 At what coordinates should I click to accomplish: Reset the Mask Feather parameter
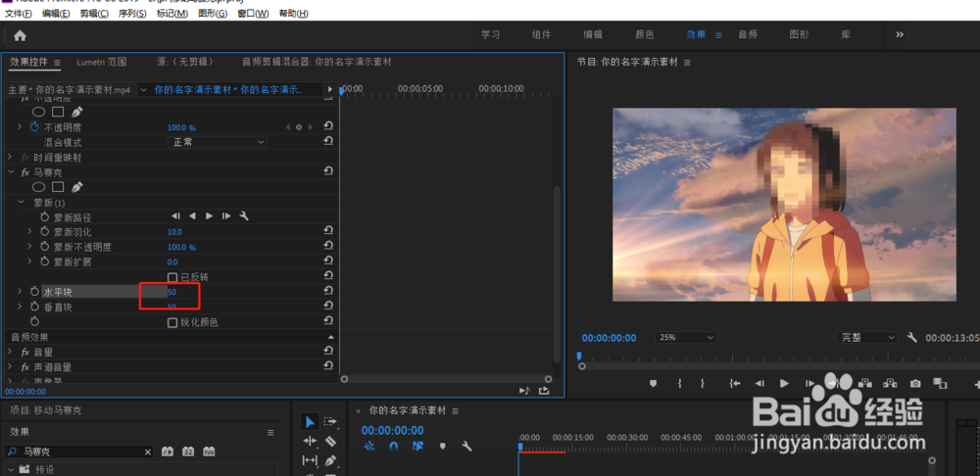tap(328, 231)
